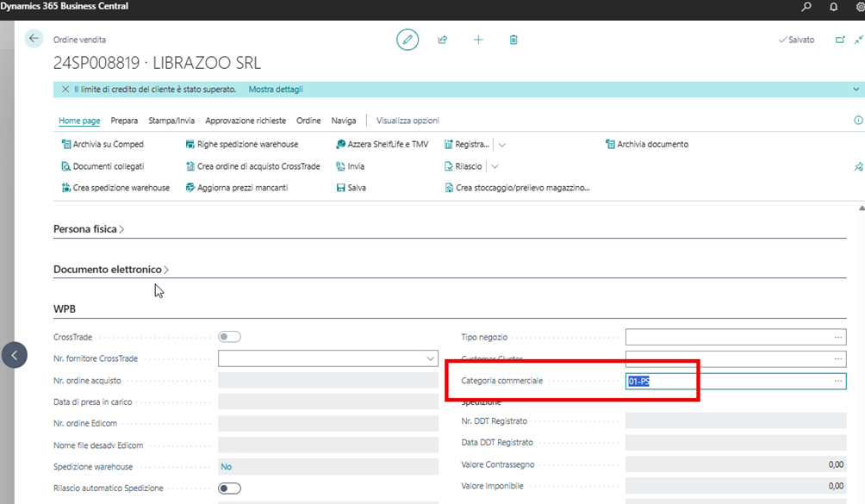Dismiss the credit limit warning X
The height and width of the screenshot is (504, 865).
pyautogui.click(x=65, y=90)
